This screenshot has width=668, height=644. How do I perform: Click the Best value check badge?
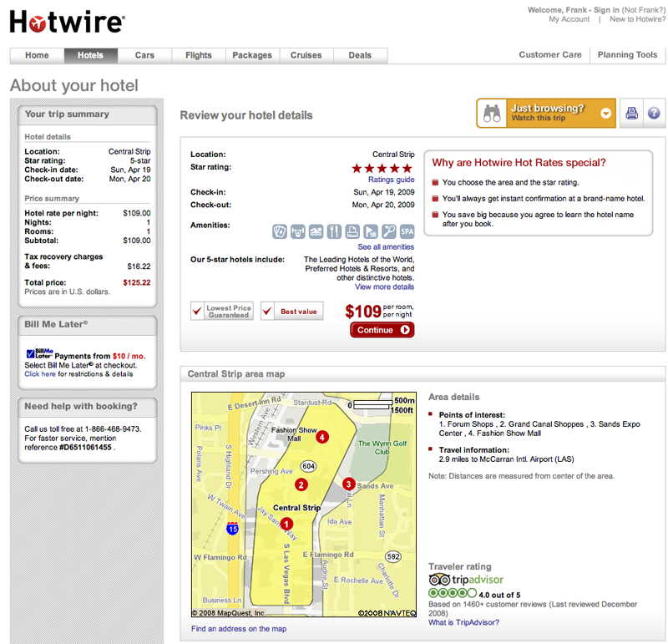pos(292,311)
